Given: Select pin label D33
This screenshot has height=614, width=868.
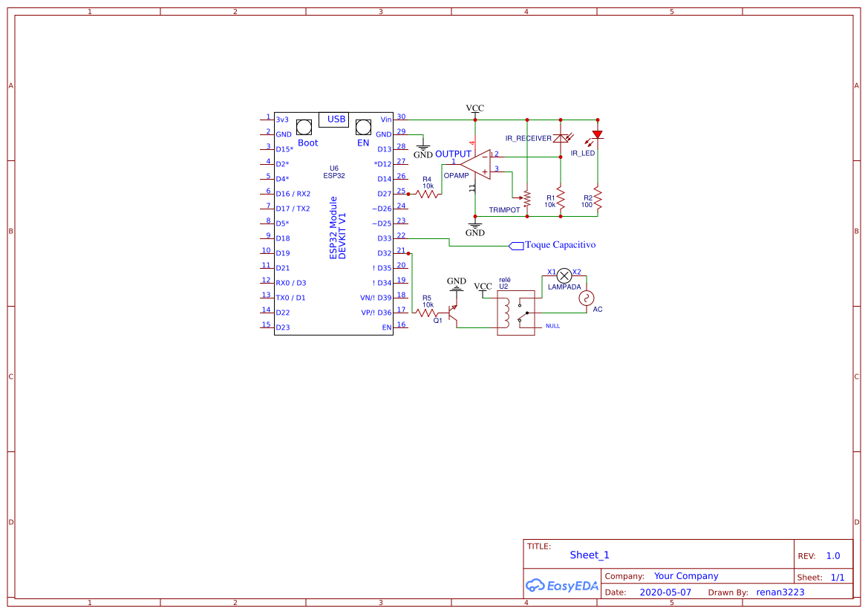Looking at the screenshot, I should [x=384, y=238].
